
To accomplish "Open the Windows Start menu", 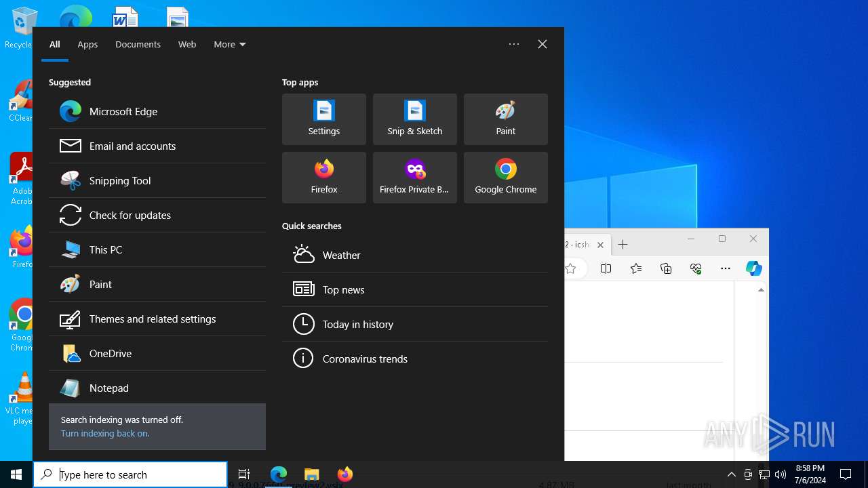I will point(16,474).
